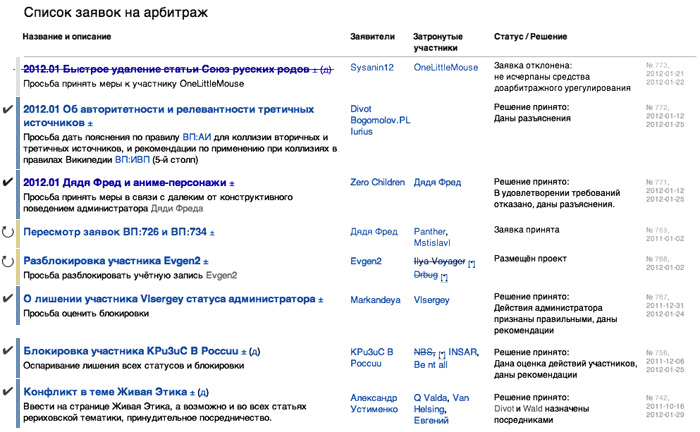Click the [*] marker after NBS
Image resolution: width=700 pixels, height=432 pixels.
pos(441,355)
